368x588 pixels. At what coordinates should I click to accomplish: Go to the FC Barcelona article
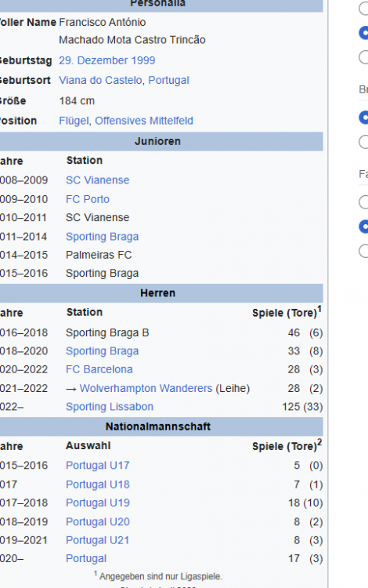tap(99, 369)
